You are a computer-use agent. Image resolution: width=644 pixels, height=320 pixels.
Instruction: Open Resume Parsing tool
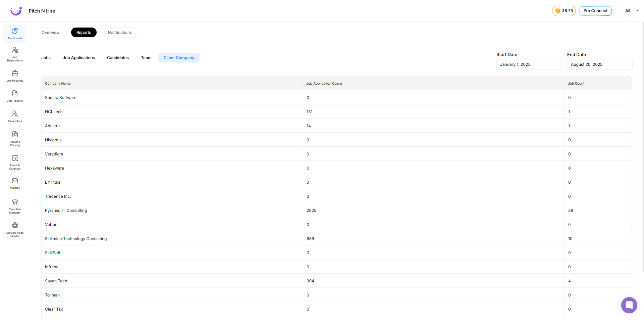pos(15,138)
